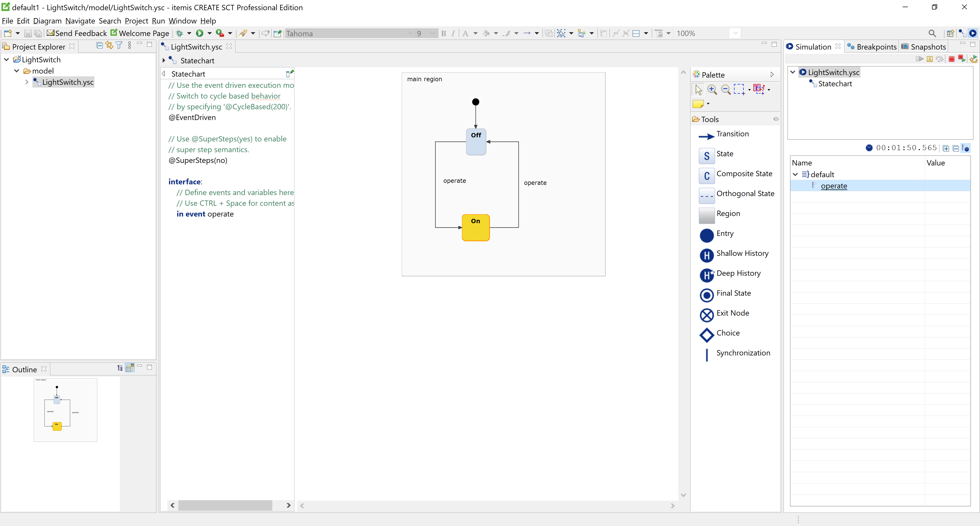
Task: Click the LightSwitch.ysc file in Project Explorer
Action: pyautogui.click(x=67, y=82)
